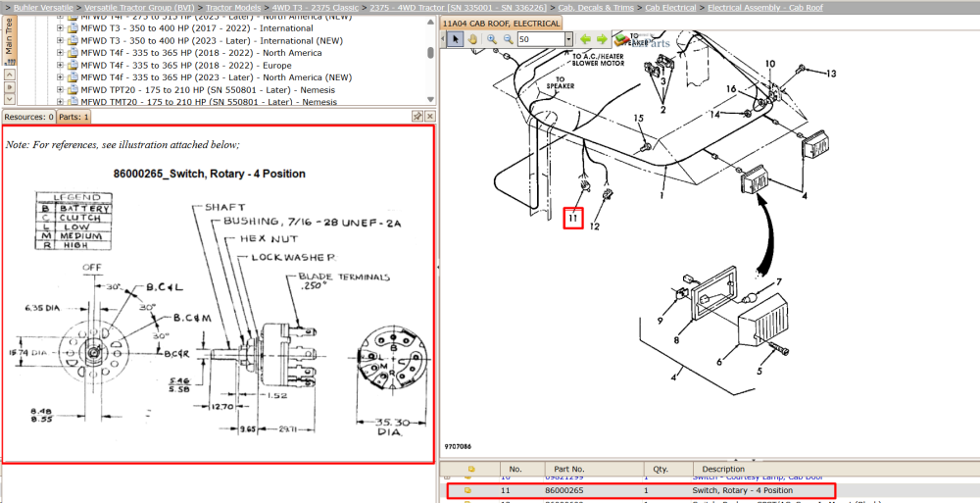The width and height of the screenshot is (980, 503).
Task: Open Electrical Assembly - Cab Roof breadcrumb
Action: (x=765, y=8)
